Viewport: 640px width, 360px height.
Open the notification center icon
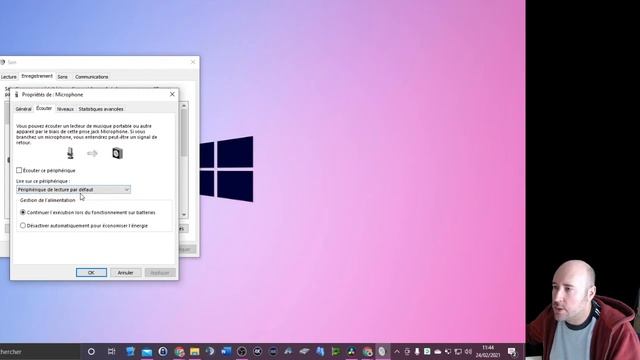click(512, 351)
